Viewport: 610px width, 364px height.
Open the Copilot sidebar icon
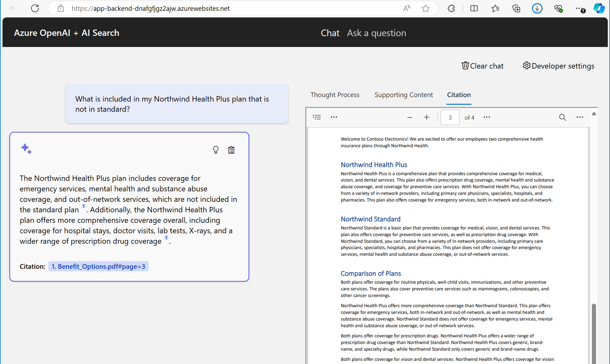[x=599, y=9]
